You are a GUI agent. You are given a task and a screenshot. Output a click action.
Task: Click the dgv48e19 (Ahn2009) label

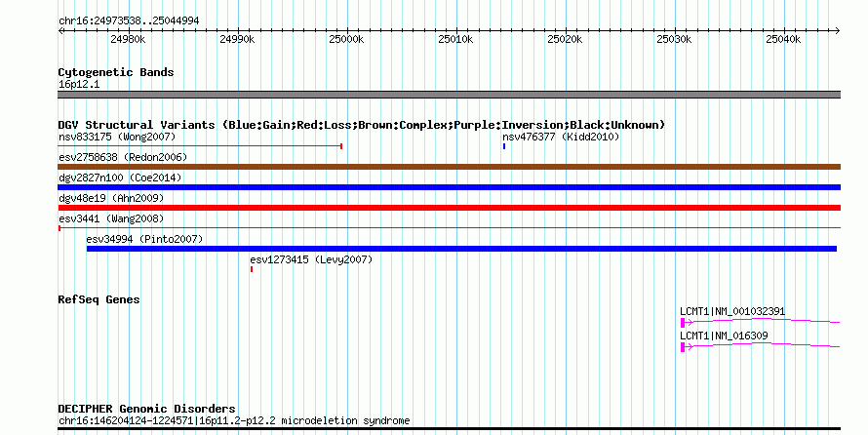[111, 198]
